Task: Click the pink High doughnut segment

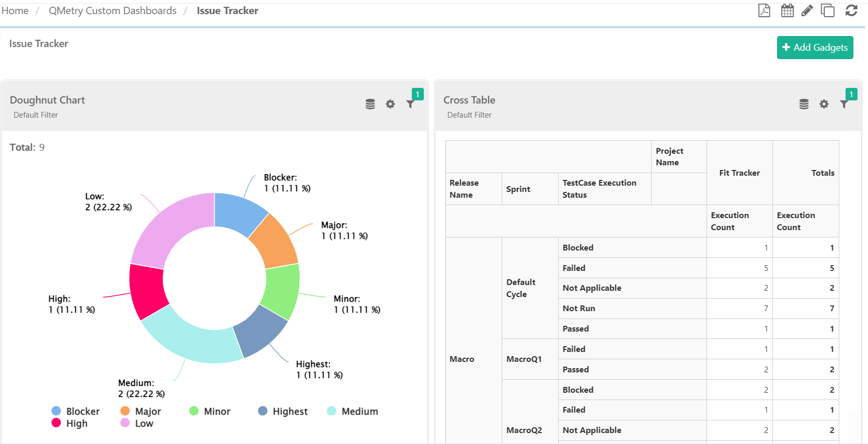Action: click(147, 291)
